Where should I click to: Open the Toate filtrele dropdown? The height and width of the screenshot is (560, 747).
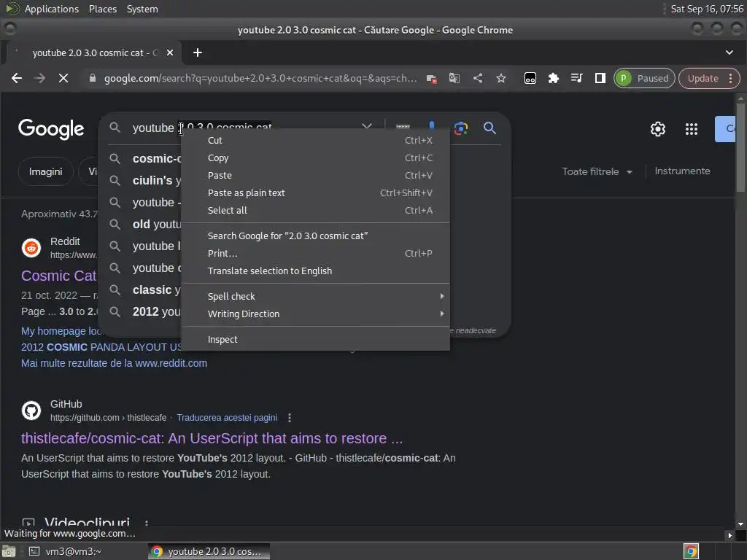click(x=597, y=171)
